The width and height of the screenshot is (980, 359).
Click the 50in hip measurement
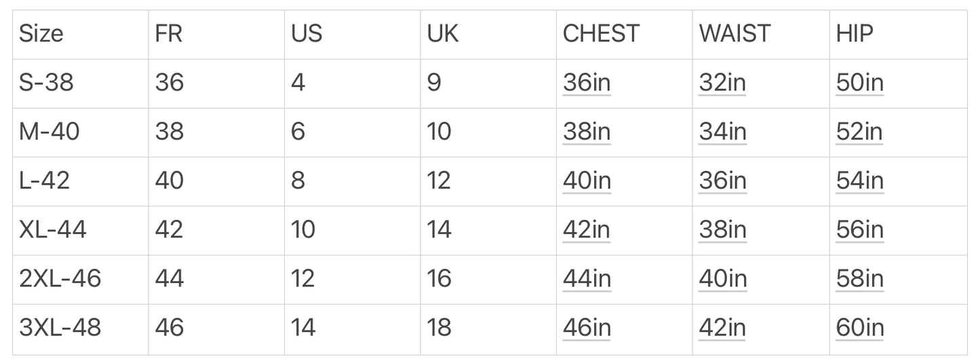tap(860, 83)
